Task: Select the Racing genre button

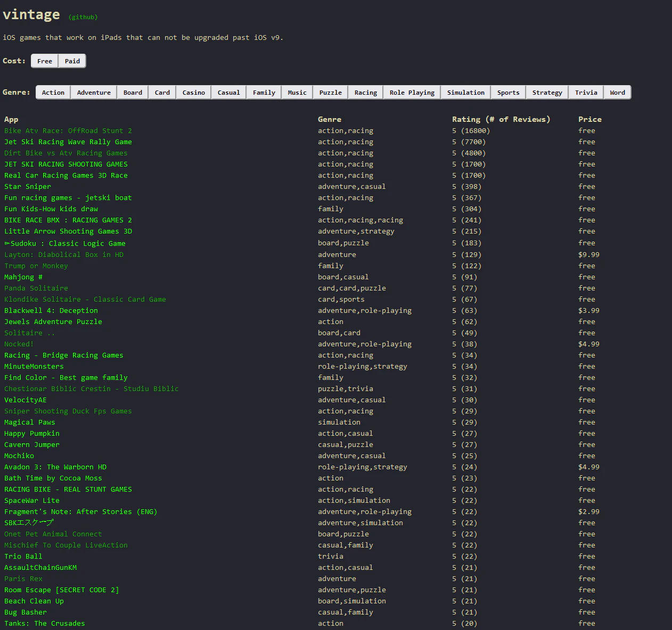Action: tap(366, 93)
